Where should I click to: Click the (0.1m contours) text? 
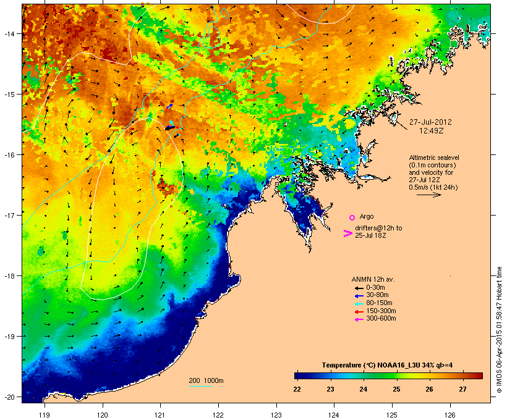pyautogui.click(x=432, y=165)
